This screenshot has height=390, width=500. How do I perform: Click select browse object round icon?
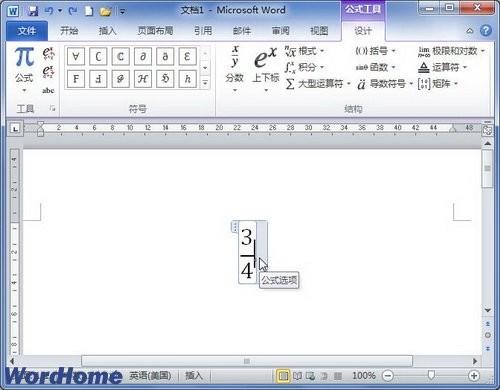[x=488, y=335]
